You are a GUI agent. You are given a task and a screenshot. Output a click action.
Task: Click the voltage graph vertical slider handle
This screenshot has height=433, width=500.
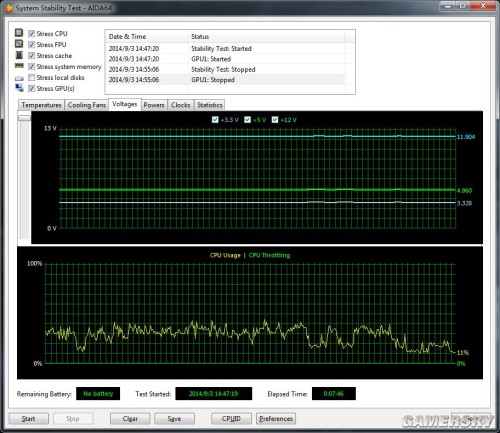point(24,118)
